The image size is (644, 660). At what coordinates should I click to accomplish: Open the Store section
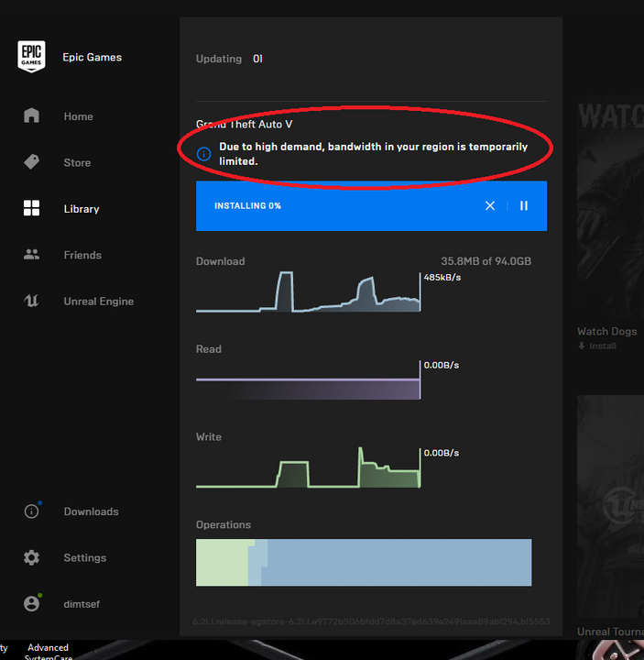pyautogui.click(x=77, y=162)
